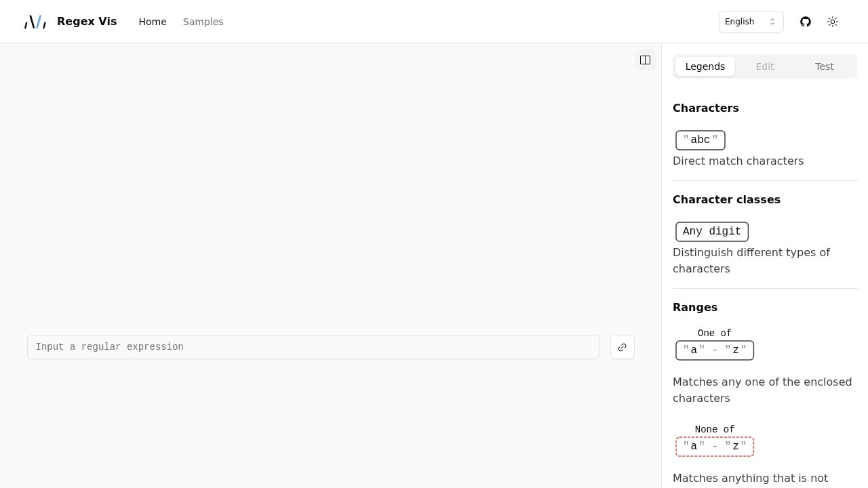Viewport: 868px width, 488px height.
Task: Click the Edit tab label
Action: [765, 66]
